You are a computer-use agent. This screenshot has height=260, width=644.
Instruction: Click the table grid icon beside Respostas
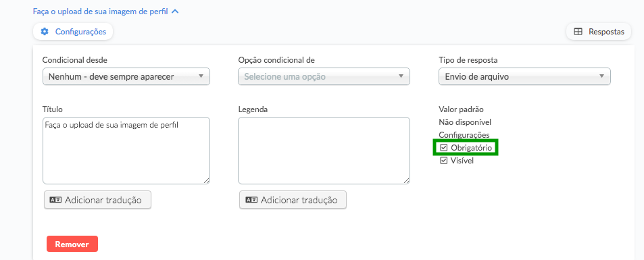point(578,32)
